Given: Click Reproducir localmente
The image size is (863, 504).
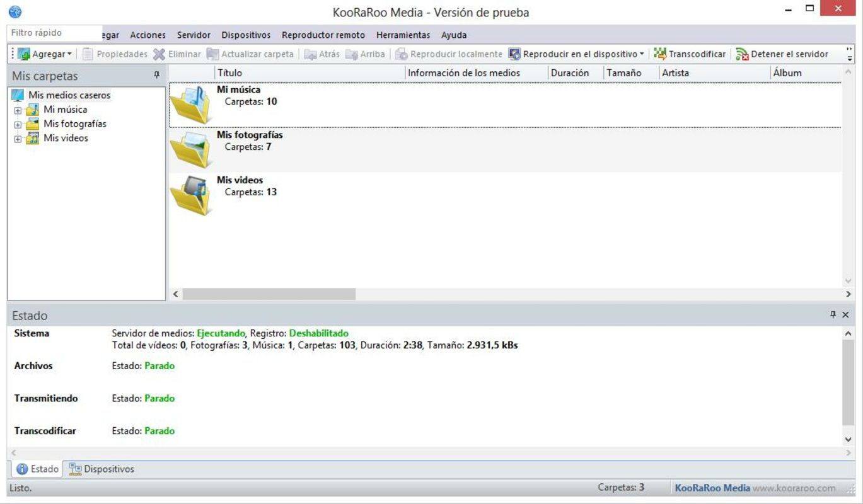Looking at the screenshot, I should (449, 54).
